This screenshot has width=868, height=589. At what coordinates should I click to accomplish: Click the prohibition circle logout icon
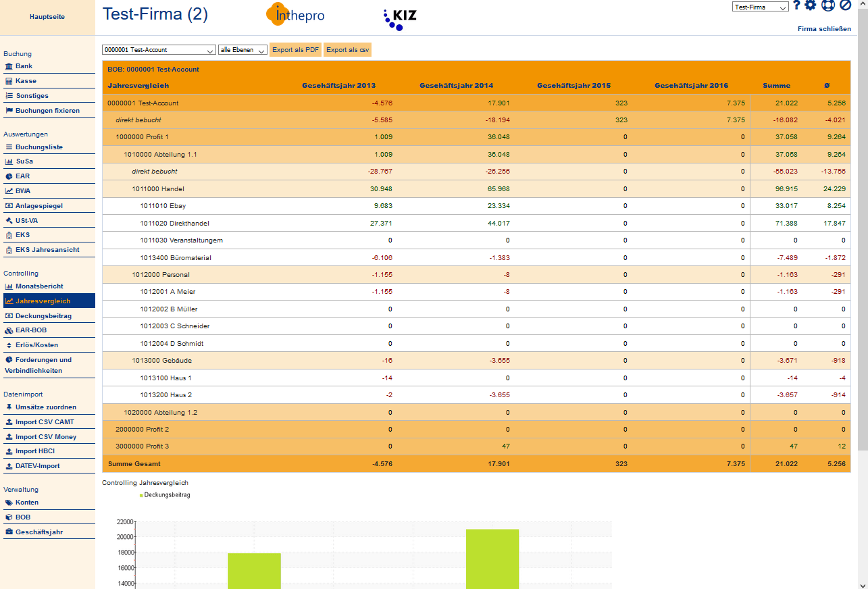pyautogui.click(x=845, y=5)
